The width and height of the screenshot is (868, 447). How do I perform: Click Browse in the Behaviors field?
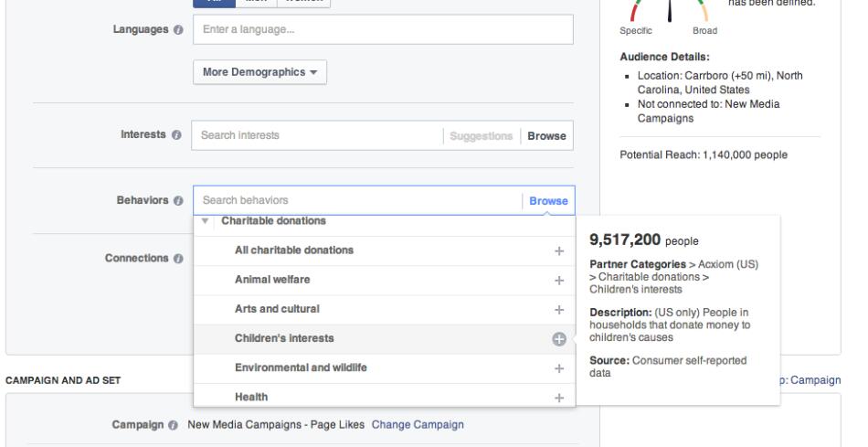(548, 201)
